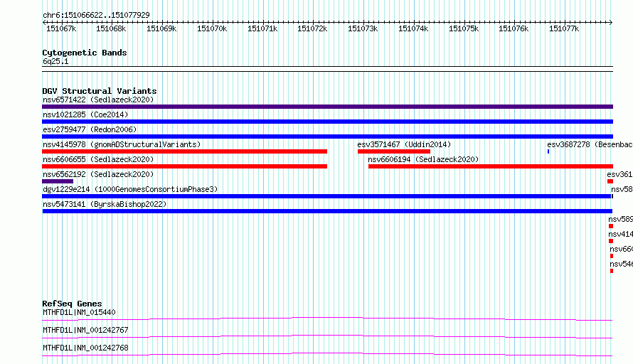Screen dimensions: 633x364
Task: Open dgv1229e214 (1000GenomesConsortiumPhase3) label
Action: (130, 189)
